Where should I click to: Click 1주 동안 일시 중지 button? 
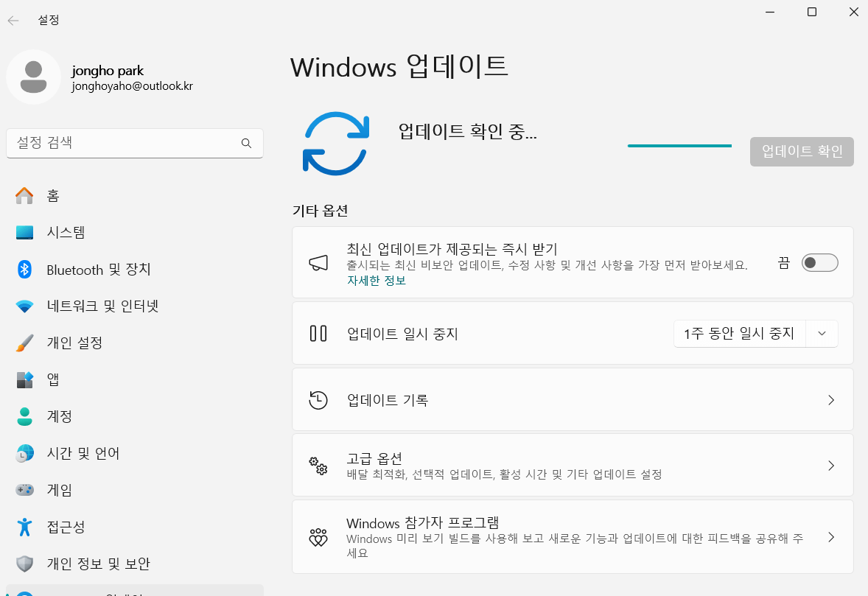(740, 334)
